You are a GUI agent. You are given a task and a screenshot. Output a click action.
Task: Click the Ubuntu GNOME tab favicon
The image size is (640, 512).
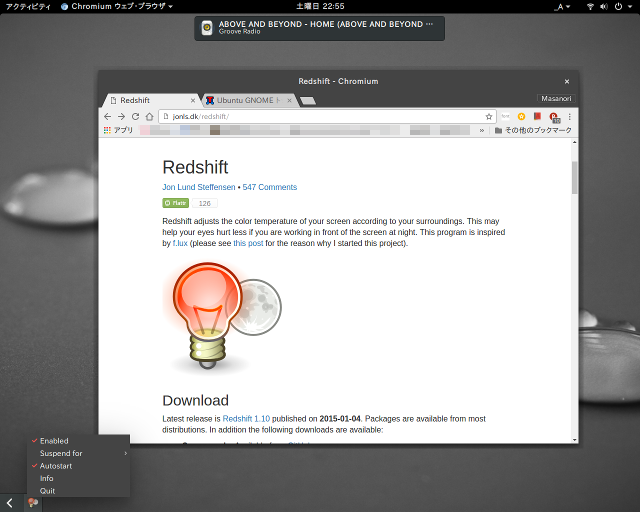pyautogui.click(x=210, y=100)
